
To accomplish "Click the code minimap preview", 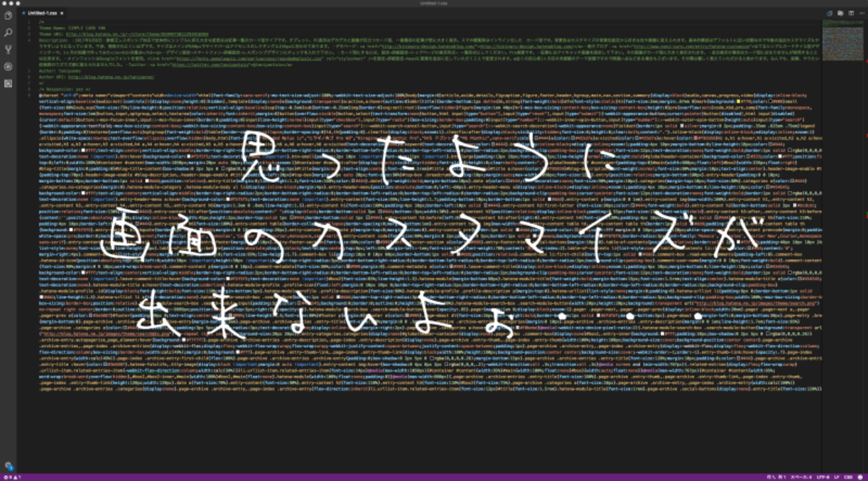I will point(843,41).
